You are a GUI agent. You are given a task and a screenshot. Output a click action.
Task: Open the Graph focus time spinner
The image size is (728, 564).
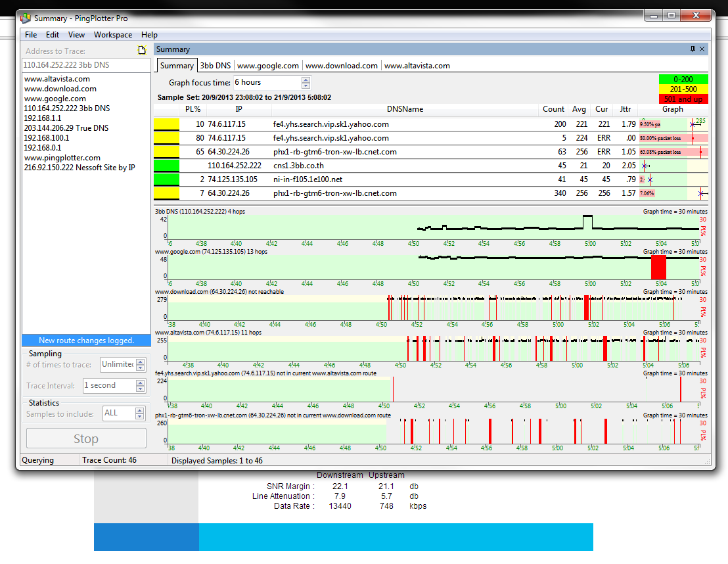(306, 83)
